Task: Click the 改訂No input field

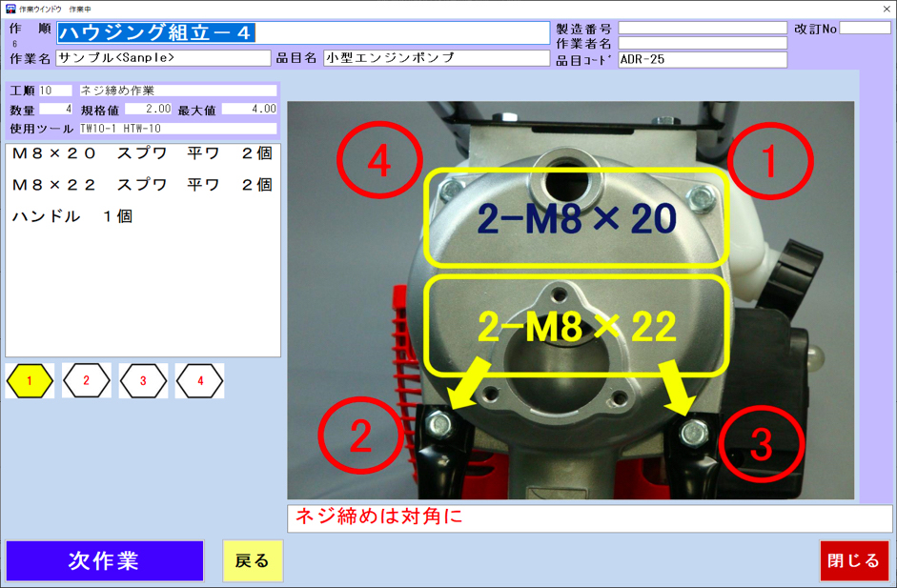Action: [865, 28]
